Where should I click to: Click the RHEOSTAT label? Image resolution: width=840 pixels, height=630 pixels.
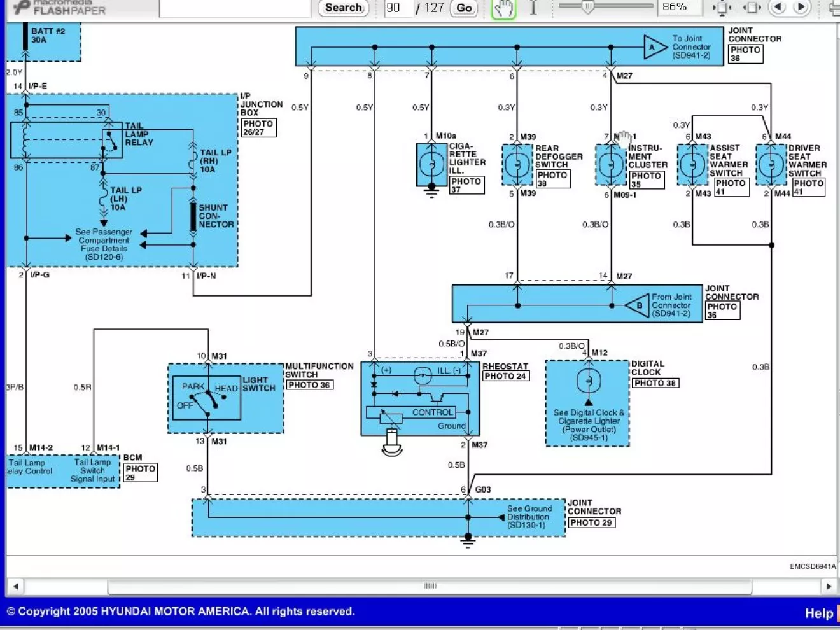coord(505,367)
